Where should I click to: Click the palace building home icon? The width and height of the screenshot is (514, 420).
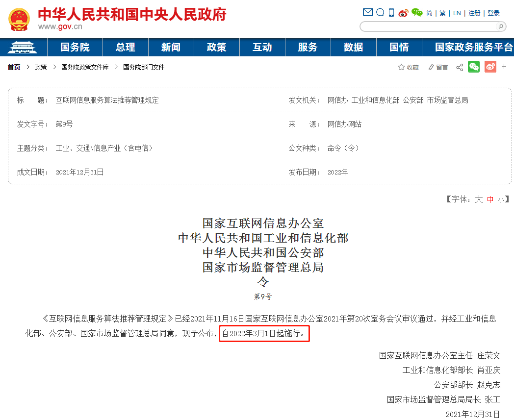pos(22,47)
